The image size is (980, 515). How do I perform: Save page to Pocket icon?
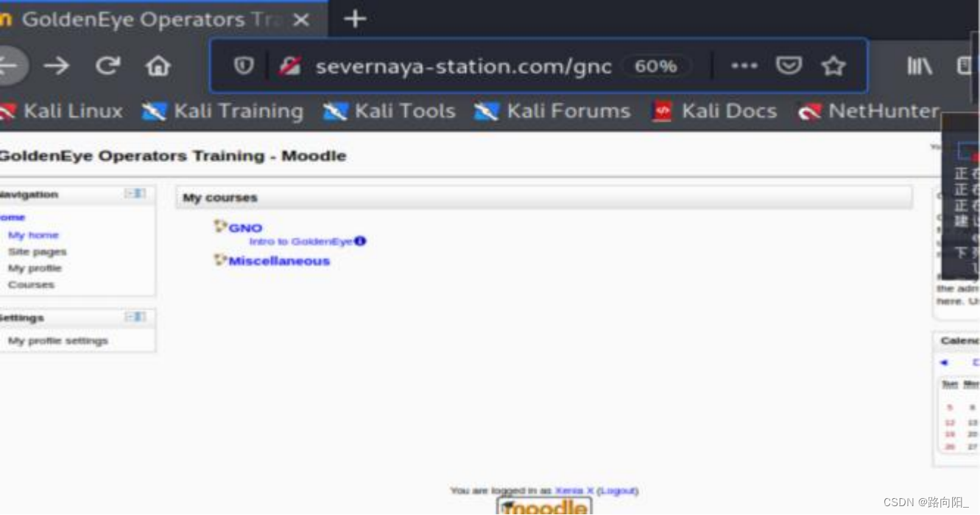tap(789, 66)
